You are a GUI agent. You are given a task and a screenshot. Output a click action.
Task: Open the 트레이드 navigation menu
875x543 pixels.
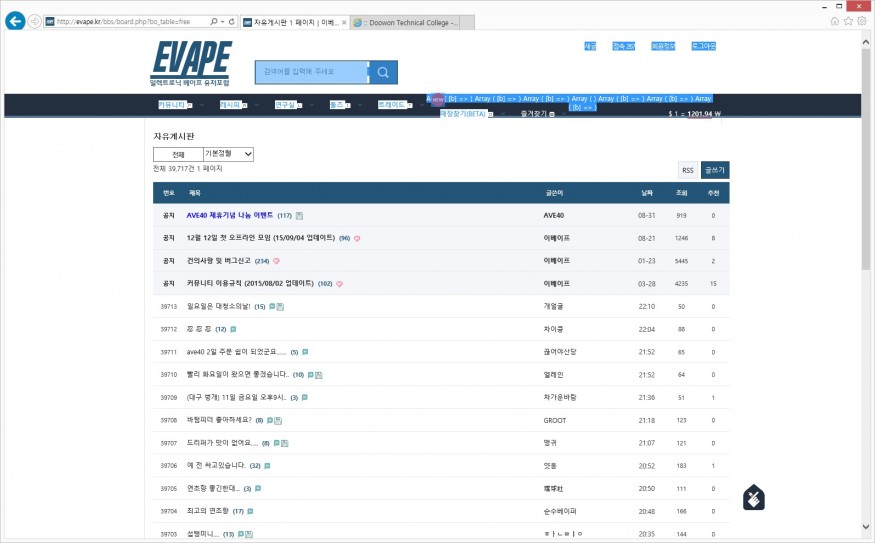tap(394, 104)
